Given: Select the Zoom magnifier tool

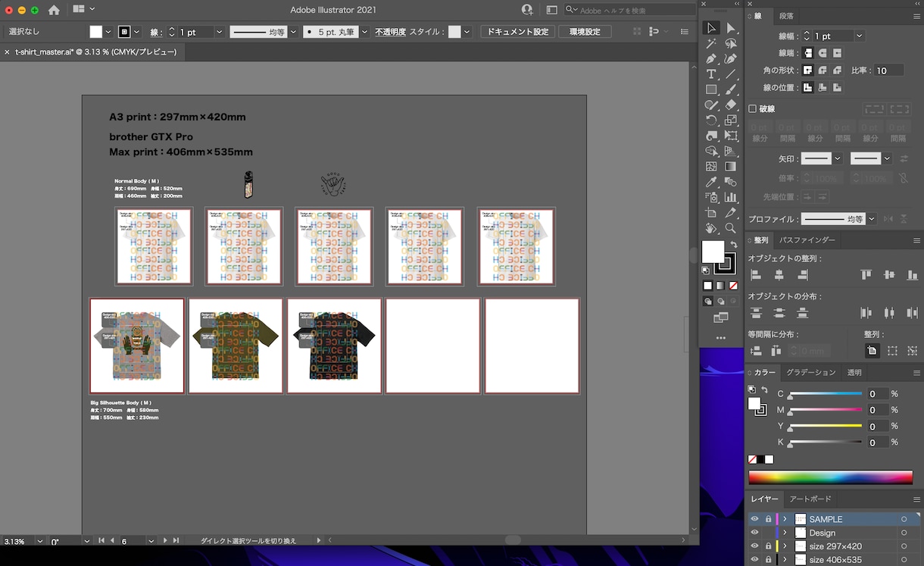Looking at the screenshot, I should [x=731, y=228].
